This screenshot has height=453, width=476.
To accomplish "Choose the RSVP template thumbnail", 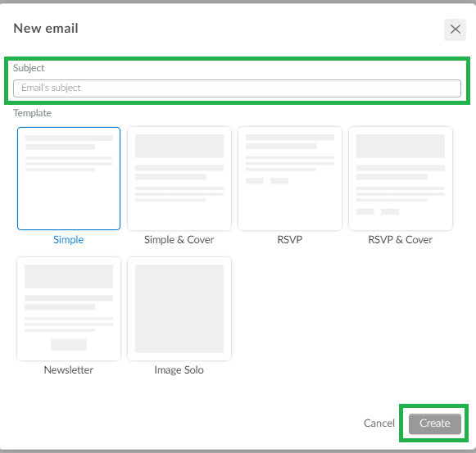I will (290, 179).
